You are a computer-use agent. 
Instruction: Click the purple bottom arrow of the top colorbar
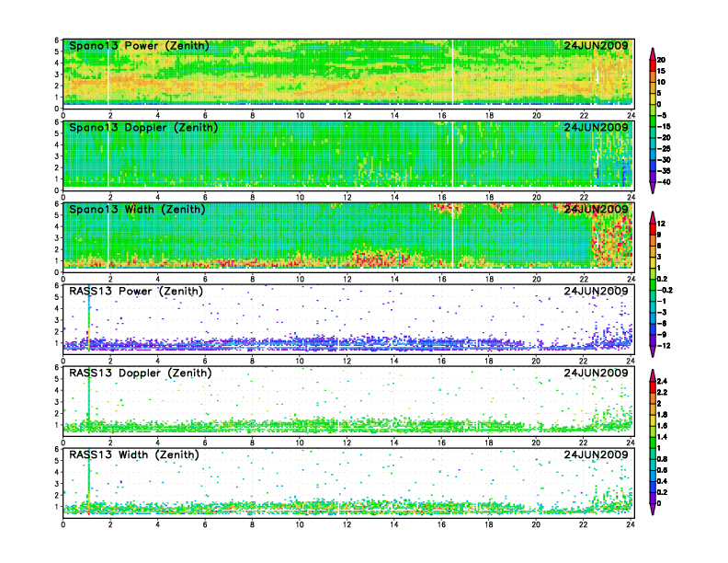point(653,189)
